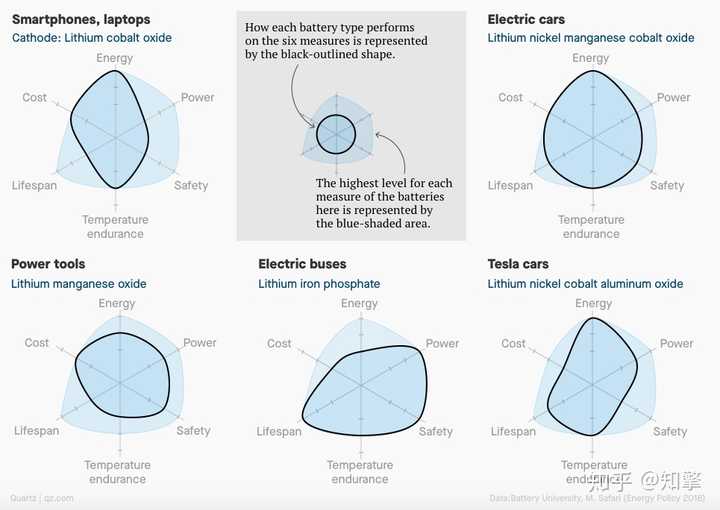720x510 pixels.
Task: Click the Tesla cars heading
Action: 518,264
